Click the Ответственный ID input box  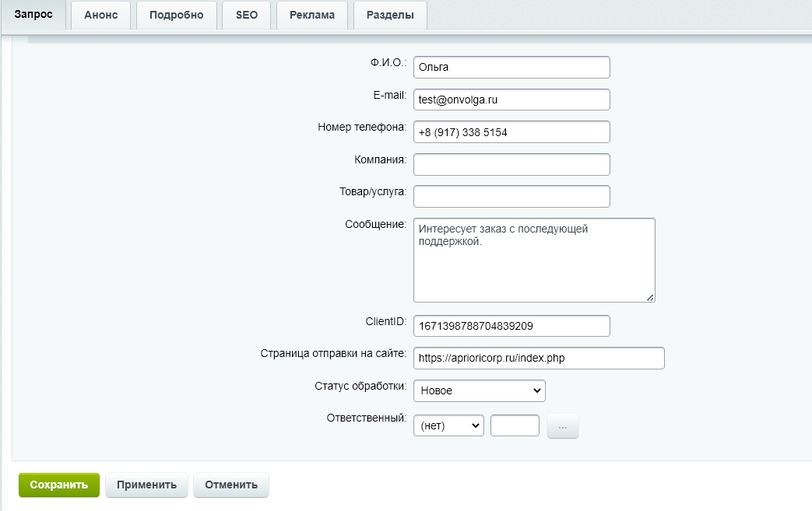point(515,425)
